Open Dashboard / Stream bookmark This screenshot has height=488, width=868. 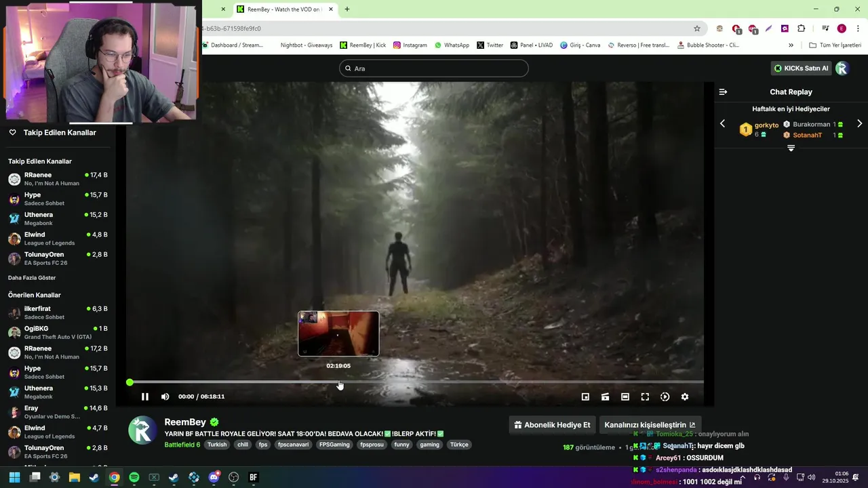(233, 45)
